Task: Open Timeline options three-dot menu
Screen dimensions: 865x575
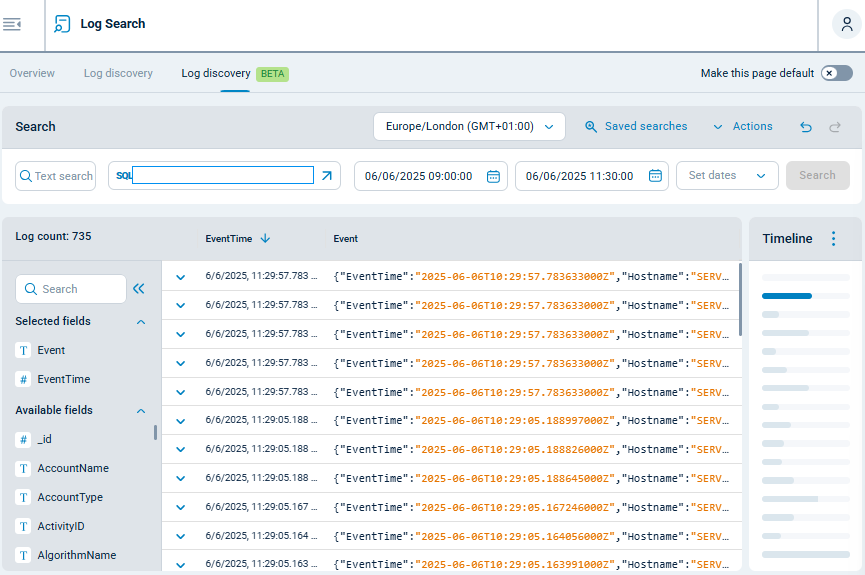Action: click(x=833, y=239)
